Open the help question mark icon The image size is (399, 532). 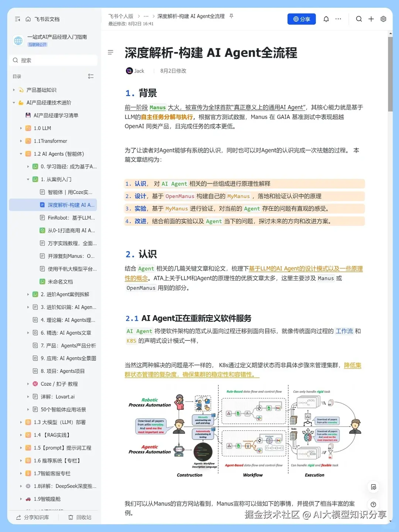pos(374,504)
